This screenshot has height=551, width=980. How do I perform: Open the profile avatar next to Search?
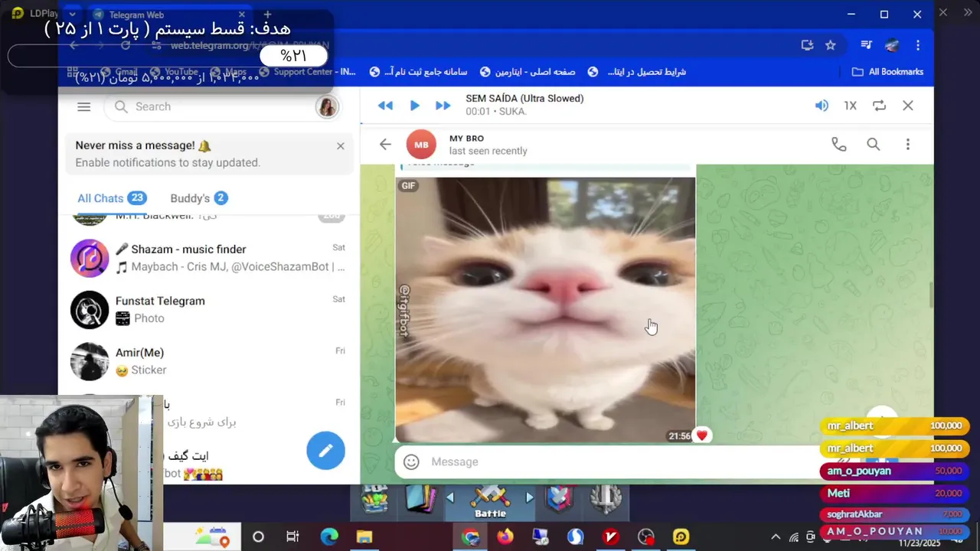328,107
